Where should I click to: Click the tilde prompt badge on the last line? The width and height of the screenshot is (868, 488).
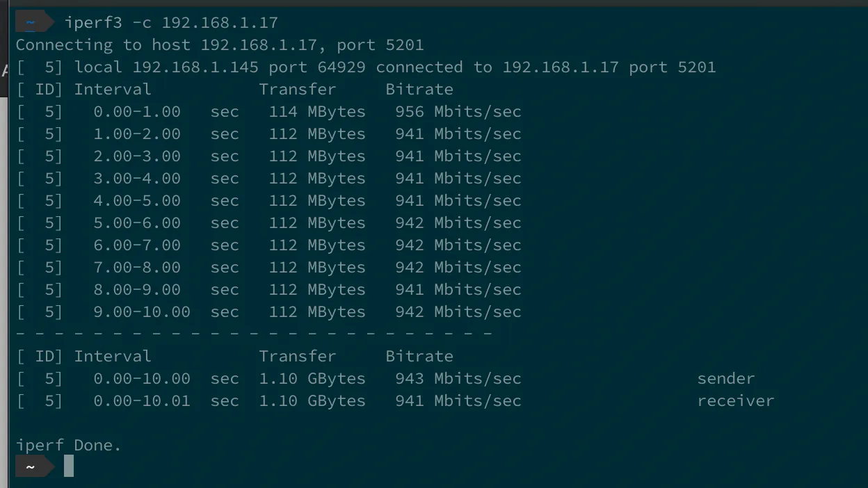[31, 466]
